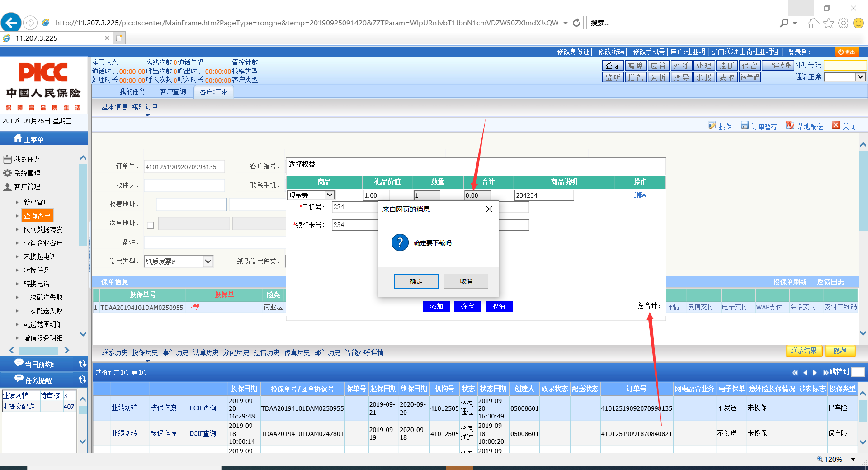Open browser home page icon

[x=813, y=23]
